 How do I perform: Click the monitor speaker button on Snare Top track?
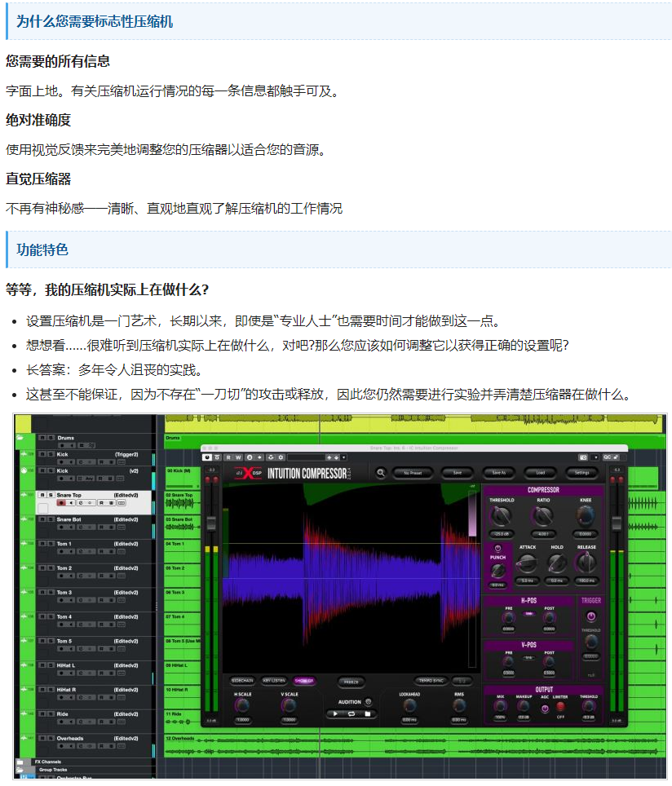71,503
